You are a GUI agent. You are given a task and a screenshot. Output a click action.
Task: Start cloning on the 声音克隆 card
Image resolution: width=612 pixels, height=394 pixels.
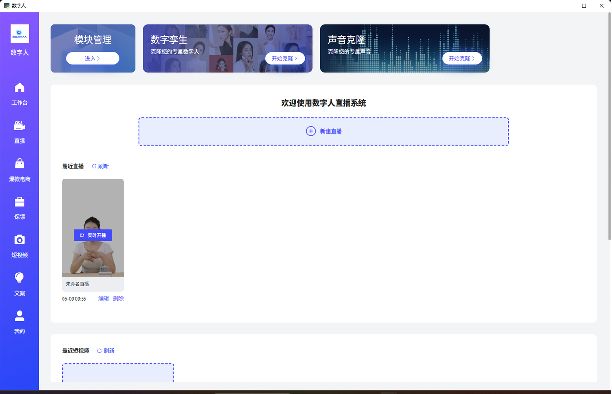(462, 58)
